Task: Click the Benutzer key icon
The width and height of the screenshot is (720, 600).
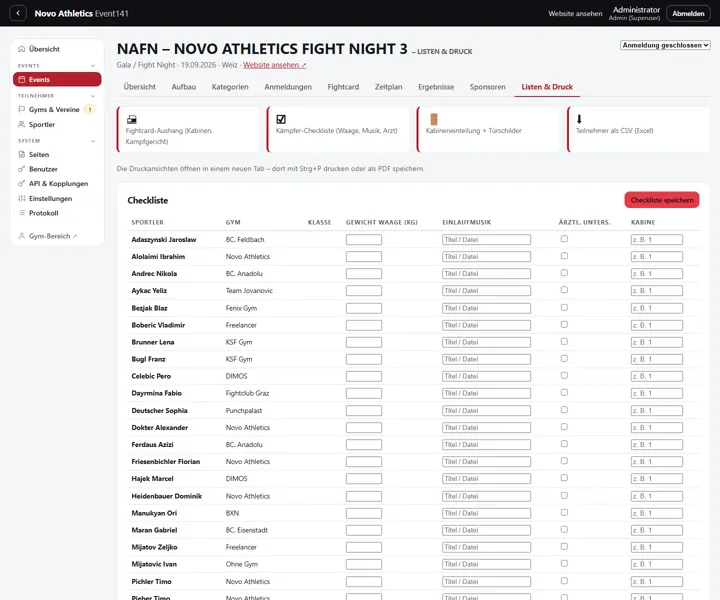Action: click(x=22, y=169)
